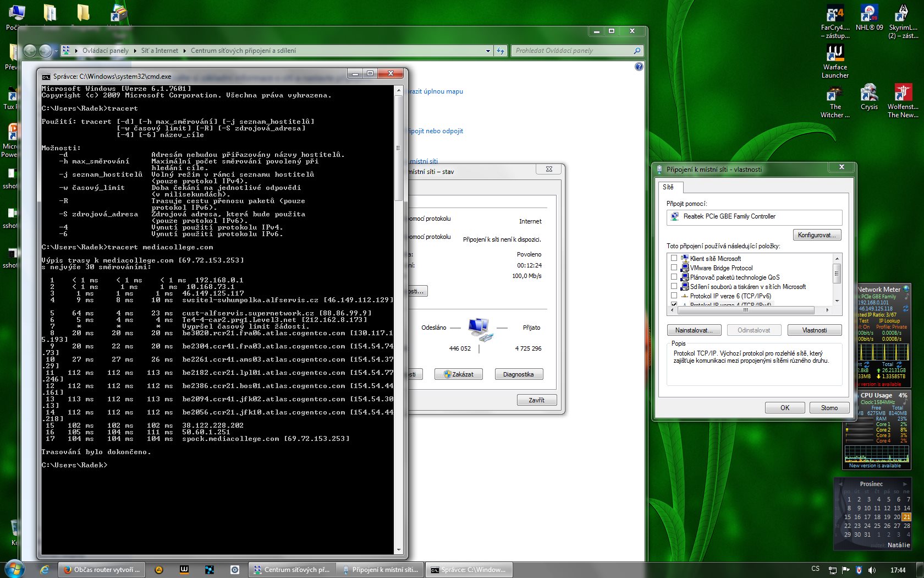
Task: Switch to the Firefox taskbar window item
Action: coord(101,570)
